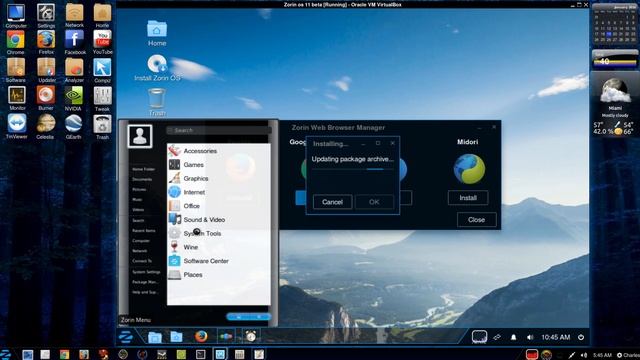The height and width of the screenshot is (360, 640).
Task: Click Cancel in the Installing dialog
Action: 332,202
